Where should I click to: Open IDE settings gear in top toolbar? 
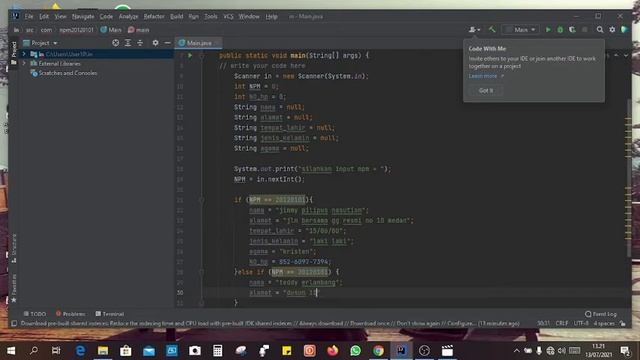(612, 29)
